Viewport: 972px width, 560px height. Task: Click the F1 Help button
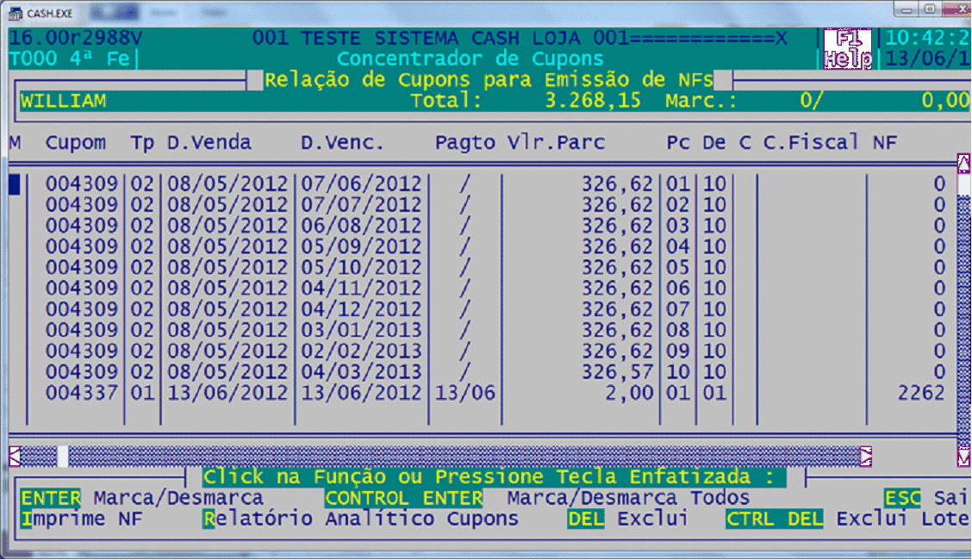click(847, 48)
